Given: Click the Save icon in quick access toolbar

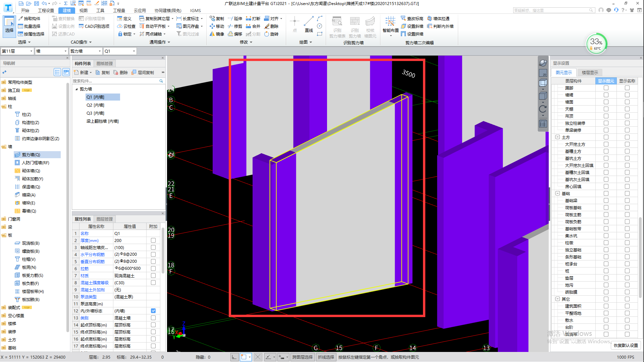Looking at the screenshot, I should [36, 3].
